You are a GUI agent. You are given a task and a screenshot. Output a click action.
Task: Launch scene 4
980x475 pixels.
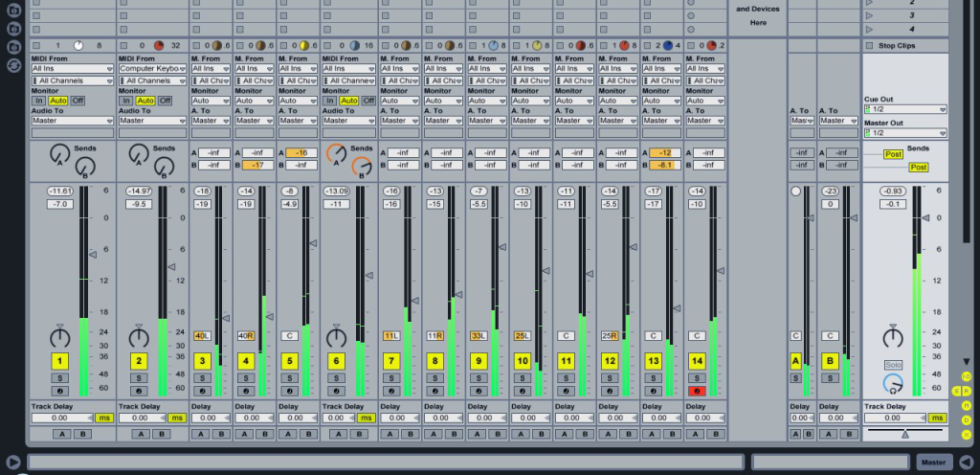tap(869, 30)
